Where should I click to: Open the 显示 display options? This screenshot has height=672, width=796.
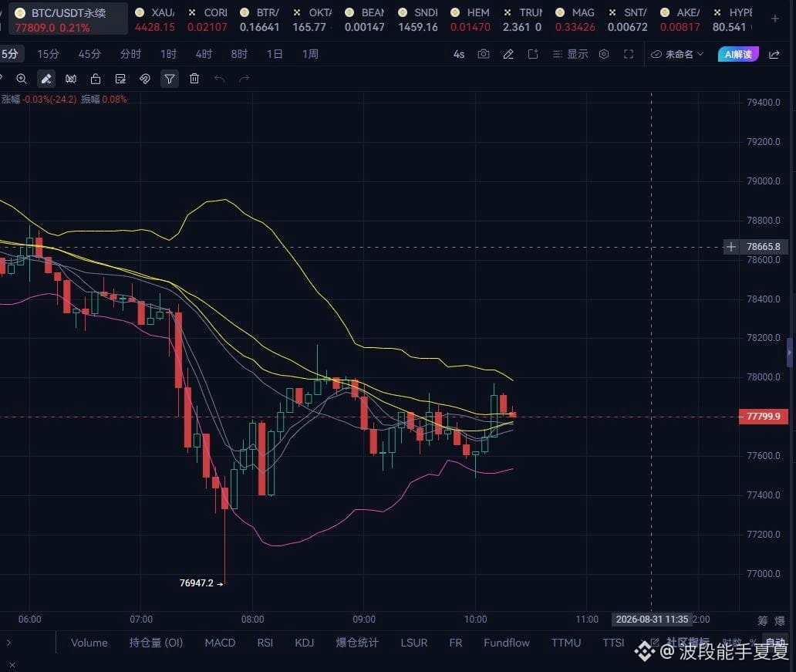pyautogui.click(x=571, y=54)
